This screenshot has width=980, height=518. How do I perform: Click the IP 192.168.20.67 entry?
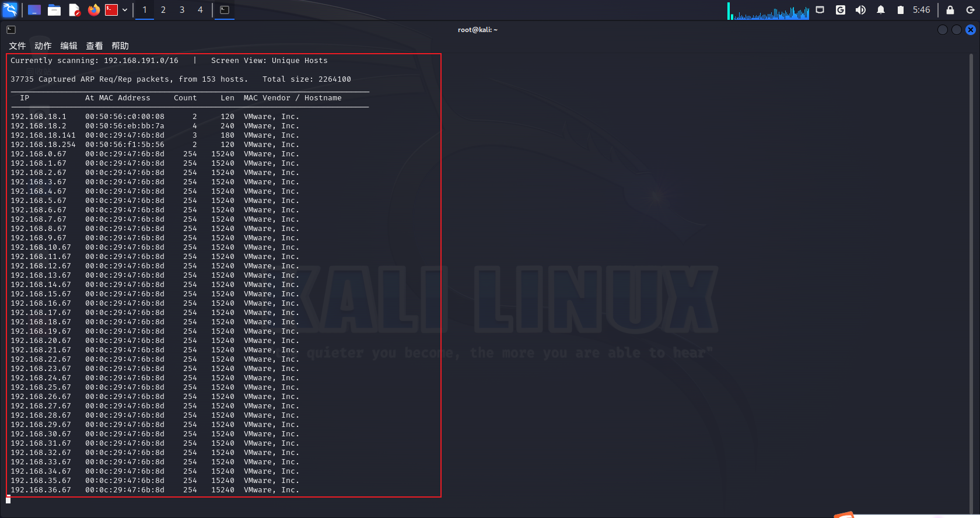tap(41, 341)
